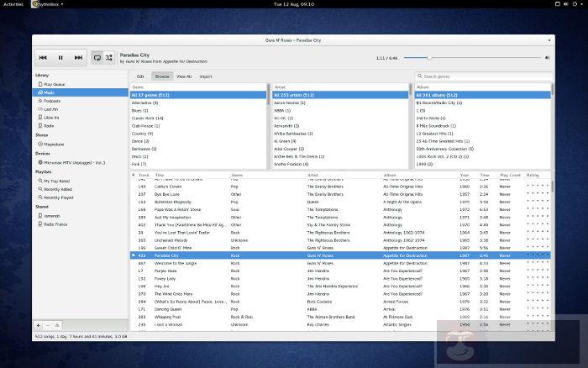Toggle shuffle playback
This screenshot has width=588, height=368.
click(x=109, y=58)
